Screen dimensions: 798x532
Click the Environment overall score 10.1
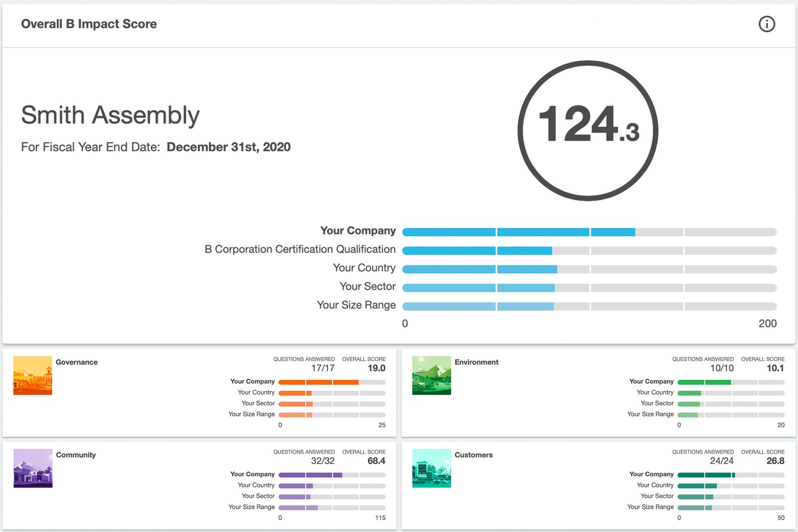tap(775, 368)
